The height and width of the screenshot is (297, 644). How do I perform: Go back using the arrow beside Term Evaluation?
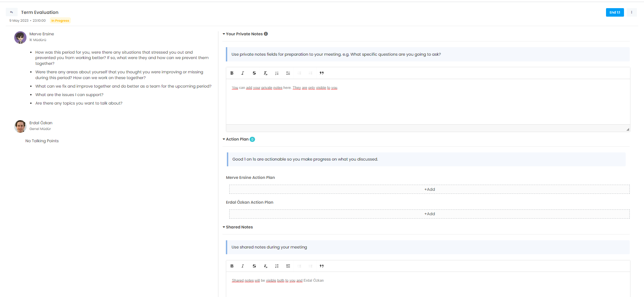point(12,12)
